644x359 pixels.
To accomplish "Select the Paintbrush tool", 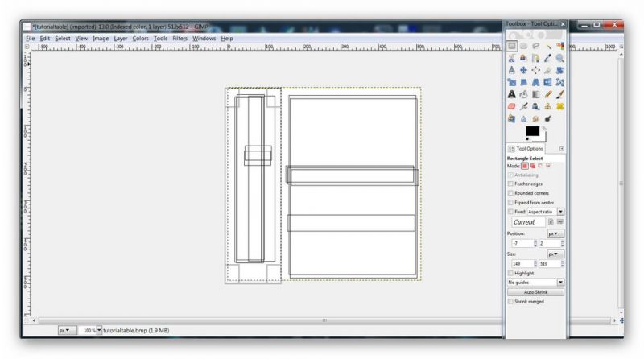I will click(559, 94).
